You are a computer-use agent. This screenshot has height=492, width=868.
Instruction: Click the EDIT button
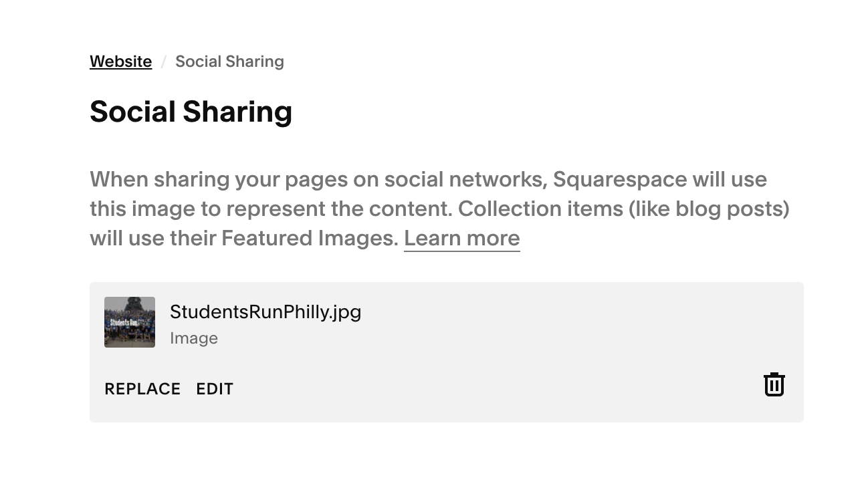point(215,389)
